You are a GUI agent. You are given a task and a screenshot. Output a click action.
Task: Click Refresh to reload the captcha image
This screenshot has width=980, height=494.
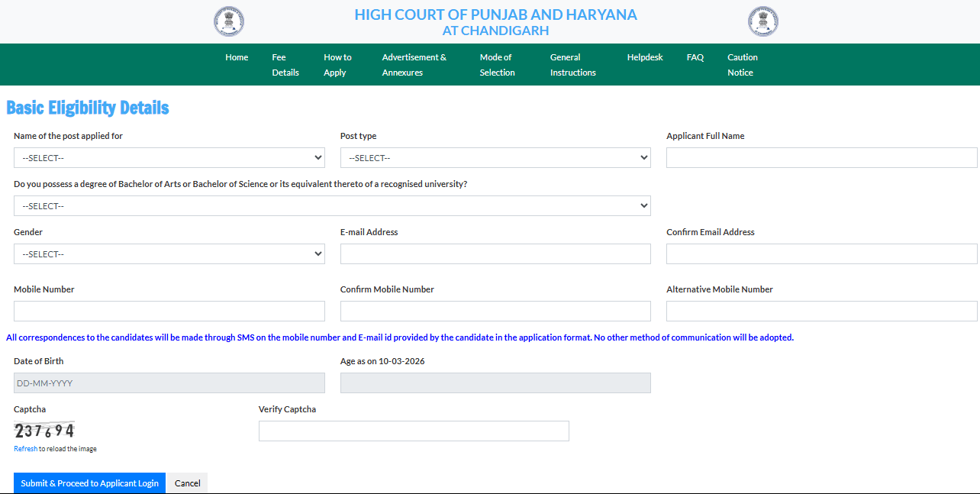pos(25,448)
